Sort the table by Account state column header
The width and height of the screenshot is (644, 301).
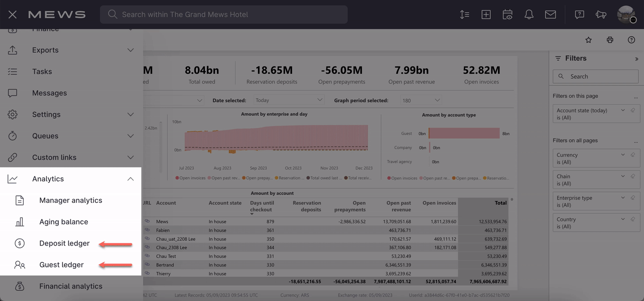(225, 203)
